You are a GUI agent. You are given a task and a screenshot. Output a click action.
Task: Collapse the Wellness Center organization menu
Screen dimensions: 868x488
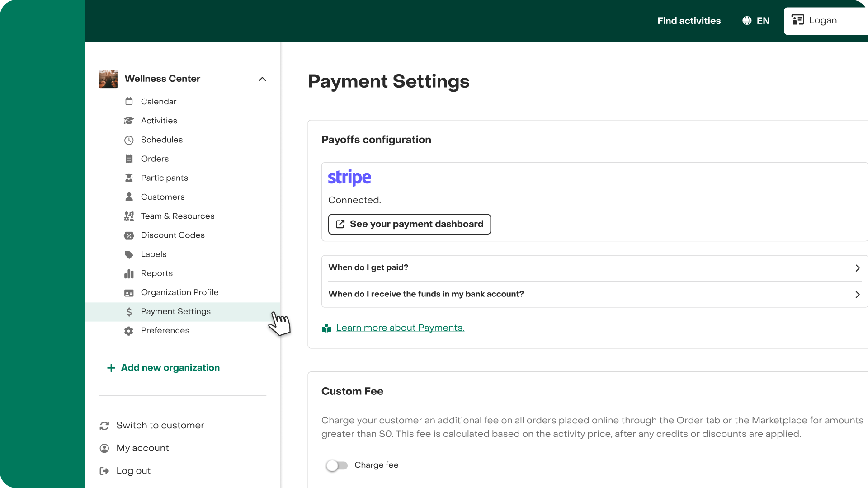[262, 79]
